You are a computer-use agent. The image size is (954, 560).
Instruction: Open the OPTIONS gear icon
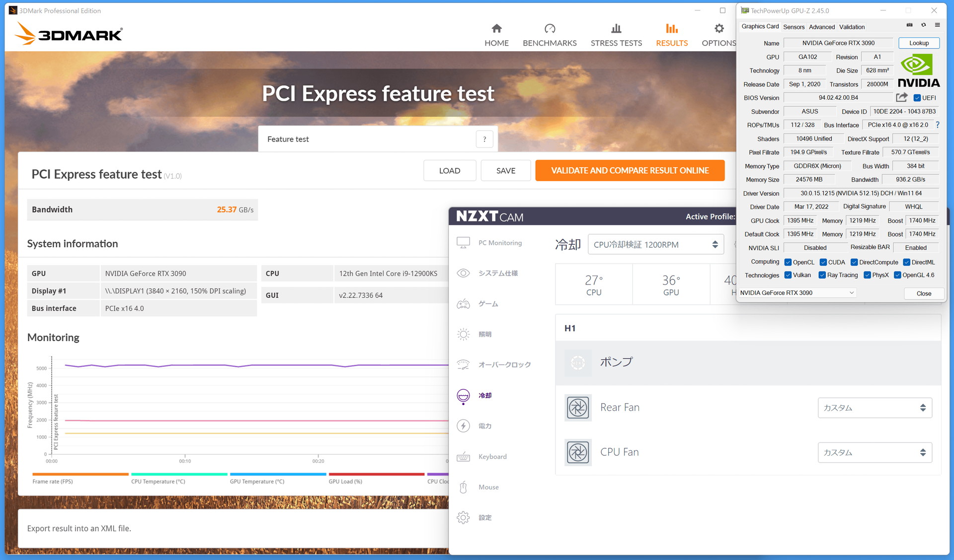pyautogui.click(x=719, y=28)
